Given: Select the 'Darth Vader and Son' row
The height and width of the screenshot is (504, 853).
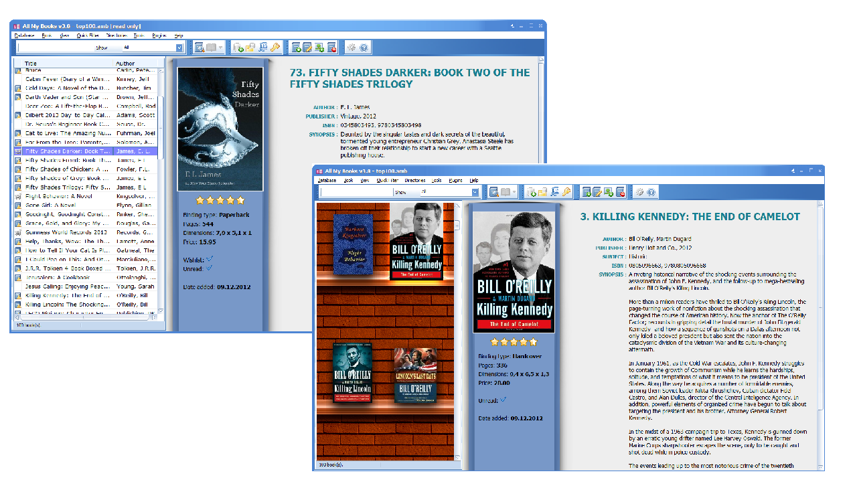Looking at the screenshot, I should tap(86, 97).
